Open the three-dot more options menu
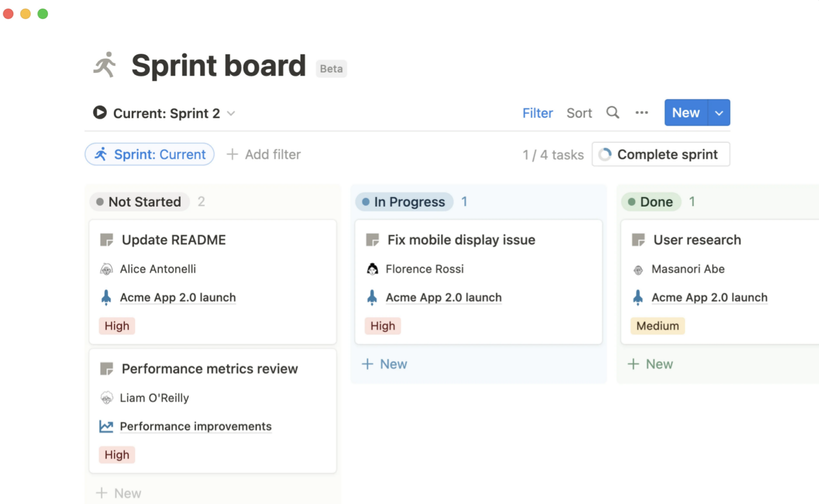This screenshot has height=504, width=819. [641, 112]
